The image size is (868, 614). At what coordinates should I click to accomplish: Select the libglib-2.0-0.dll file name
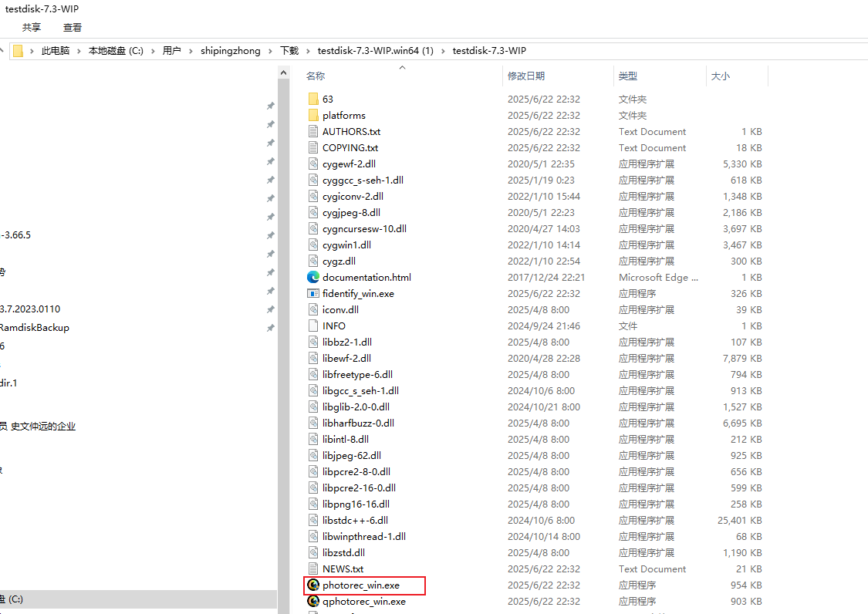356,407
